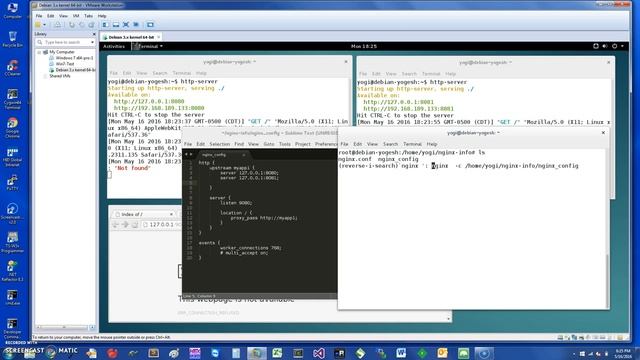This screenshot has height=360, width=640.
Task: Click the console view toolbar icon
Action: click(150, 25)
